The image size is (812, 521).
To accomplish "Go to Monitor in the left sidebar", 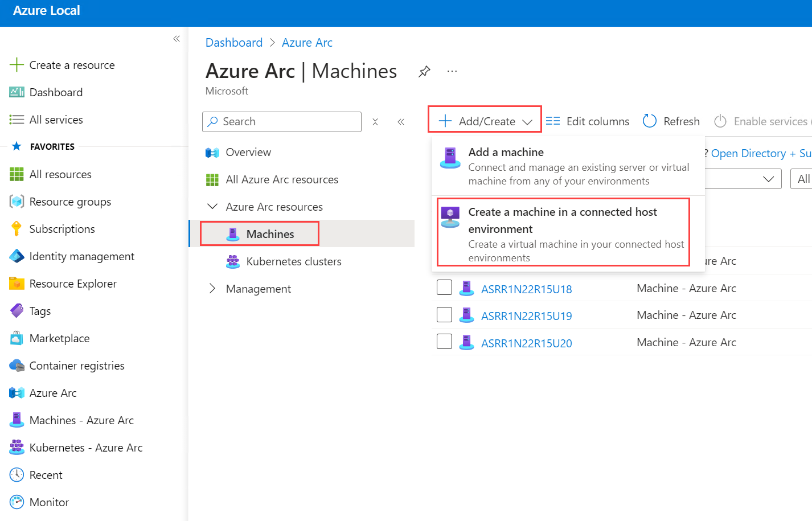I will (x=49, y=502).
